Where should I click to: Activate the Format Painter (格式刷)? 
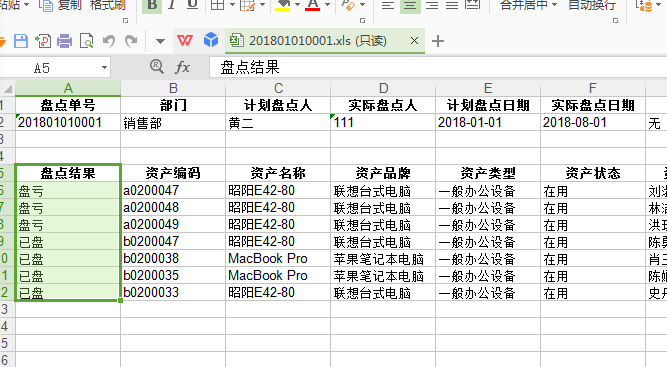point(108,5)
